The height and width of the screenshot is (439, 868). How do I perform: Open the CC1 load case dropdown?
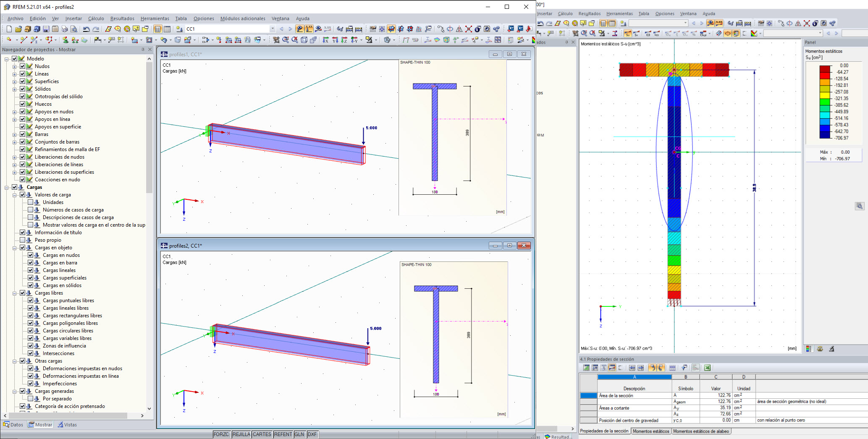(273, 29)
